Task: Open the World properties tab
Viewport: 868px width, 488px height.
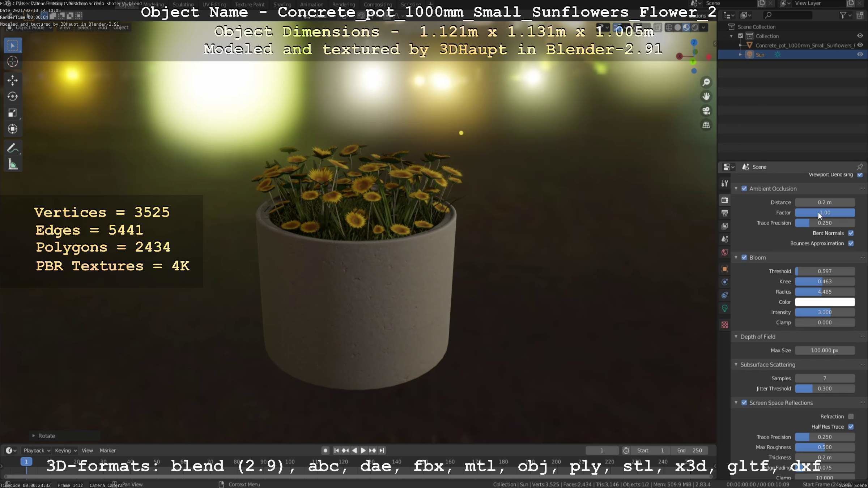Action: 724,252
